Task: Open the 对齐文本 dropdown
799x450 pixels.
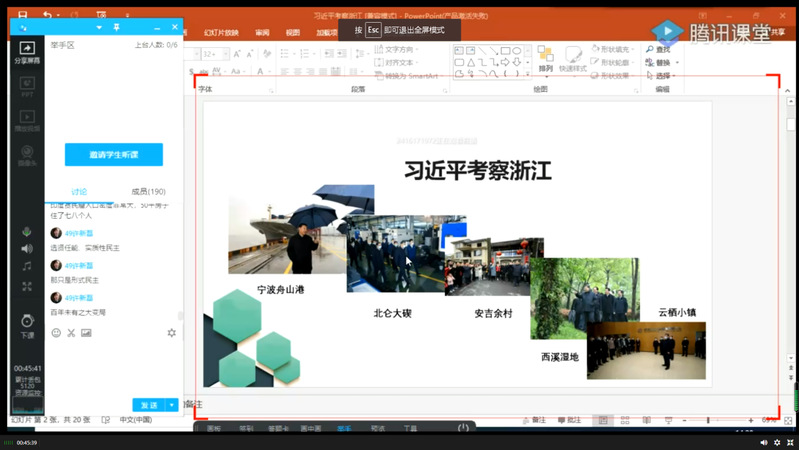Action: (x=396, y=63)
